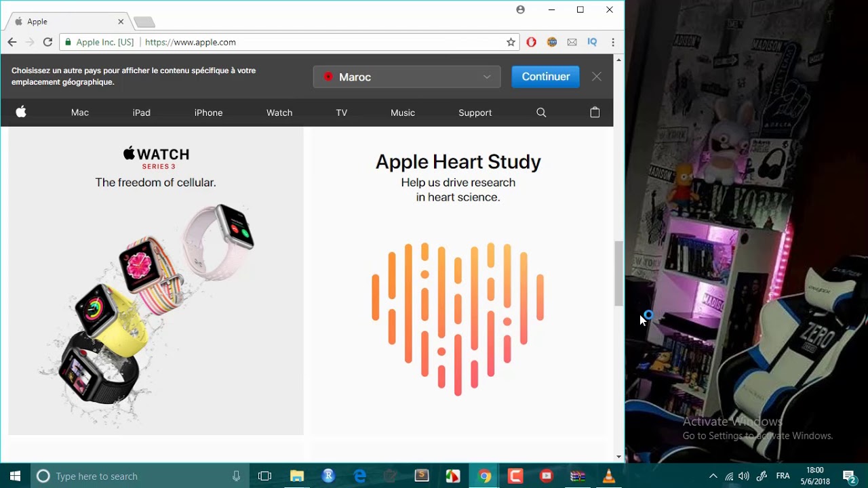868x488 pixels.
Task: Click the browser back arrow
Action: click(x=12, y=42)
